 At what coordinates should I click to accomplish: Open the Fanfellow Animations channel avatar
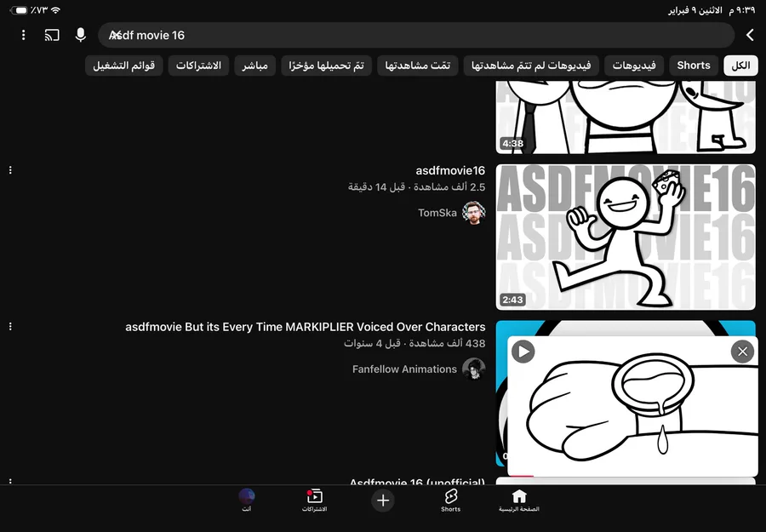click(474, 369)
